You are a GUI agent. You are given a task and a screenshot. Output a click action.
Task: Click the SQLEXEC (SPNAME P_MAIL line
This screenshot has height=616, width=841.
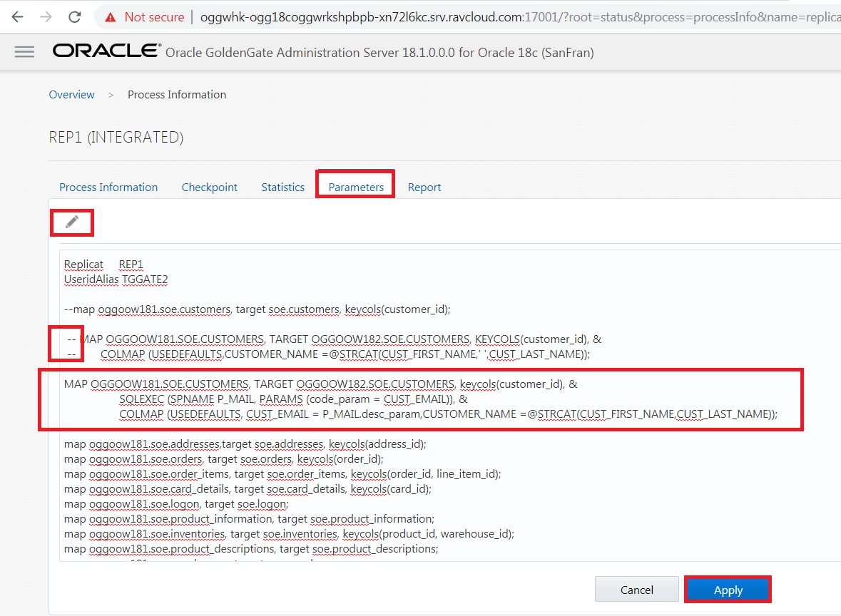pos(293,399)
